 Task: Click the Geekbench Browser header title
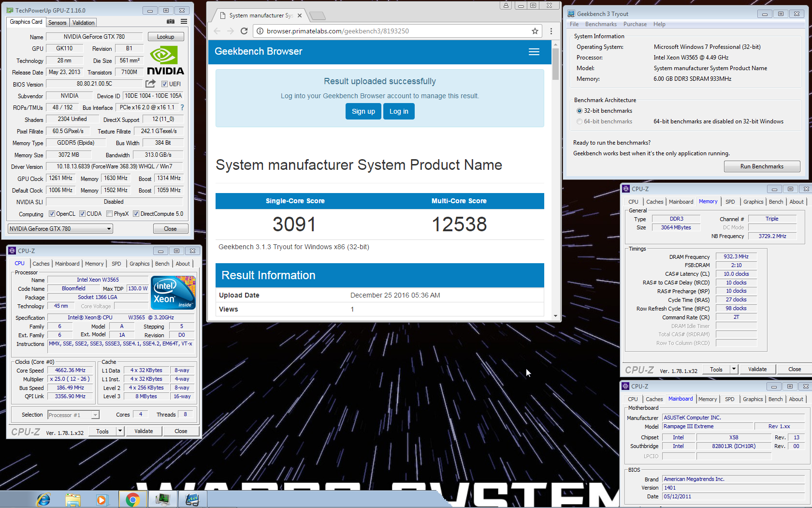pos(259,51)
